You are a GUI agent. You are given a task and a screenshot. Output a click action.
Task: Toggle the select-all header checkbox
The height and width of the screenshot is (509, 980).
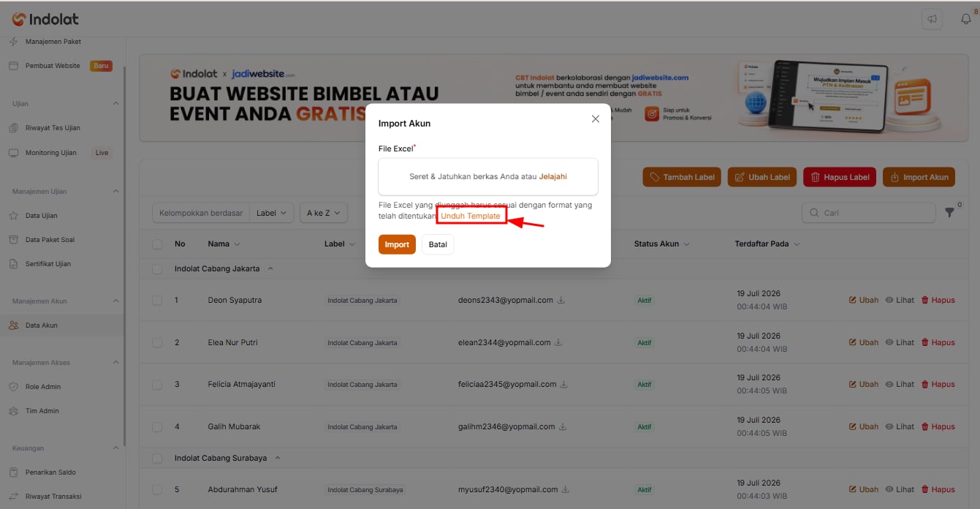[157, 244]
